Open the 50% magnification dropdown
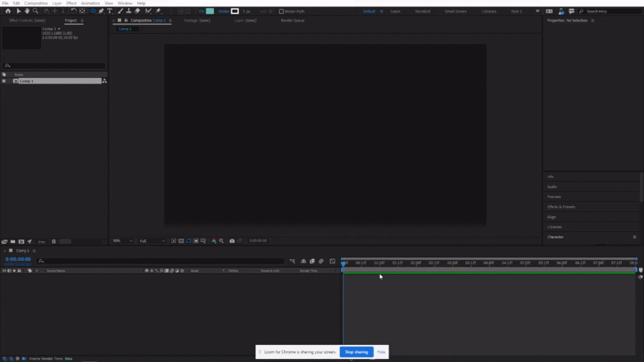Image resolution: width=644 pixels, height=362 pixels. 123,241
